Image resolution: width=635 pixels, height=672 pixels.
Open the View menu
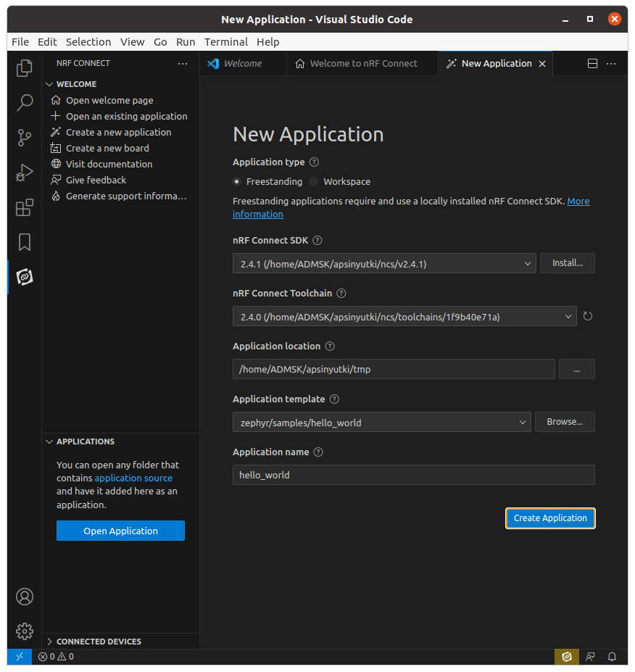[133, 42]
